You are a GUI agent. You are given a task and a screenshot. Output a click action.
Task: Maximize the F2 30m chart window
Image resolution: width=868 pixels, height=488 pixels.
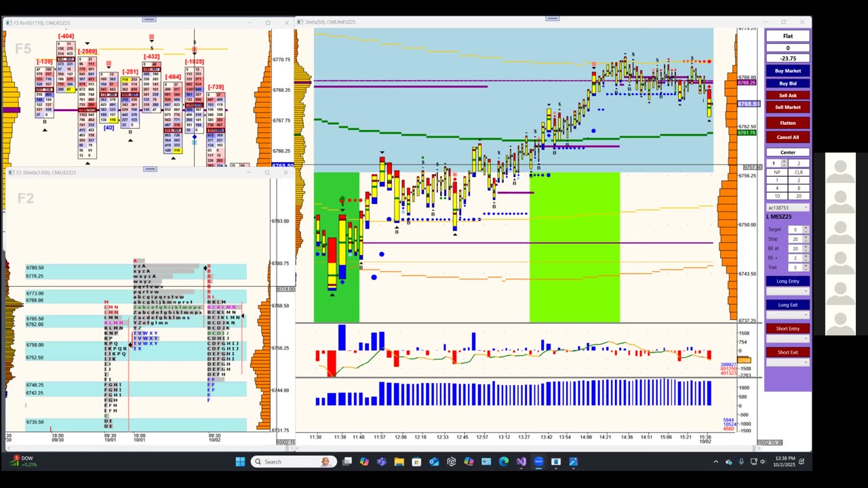point(267,172)
